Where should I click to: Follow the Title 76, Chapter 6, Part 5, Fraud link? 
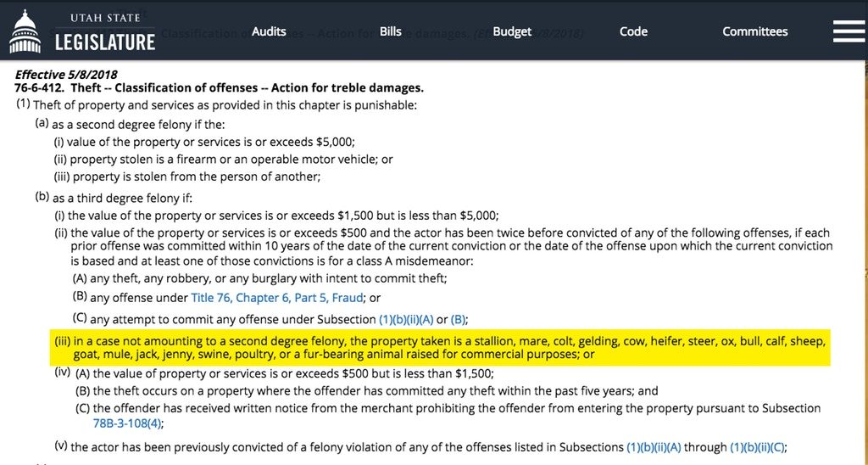click(277, 298)
